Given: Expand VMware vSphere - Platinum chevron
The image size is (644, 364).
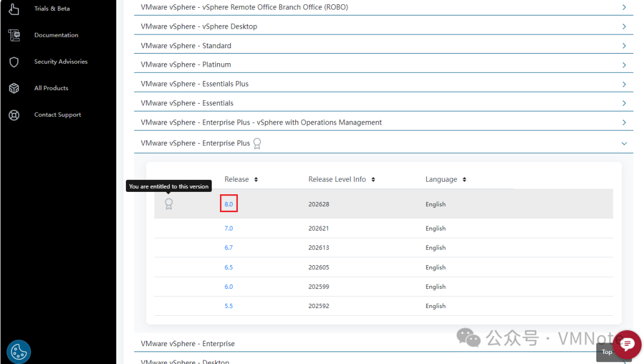Looking at the screenshot, I should click(x=624, y=65).
